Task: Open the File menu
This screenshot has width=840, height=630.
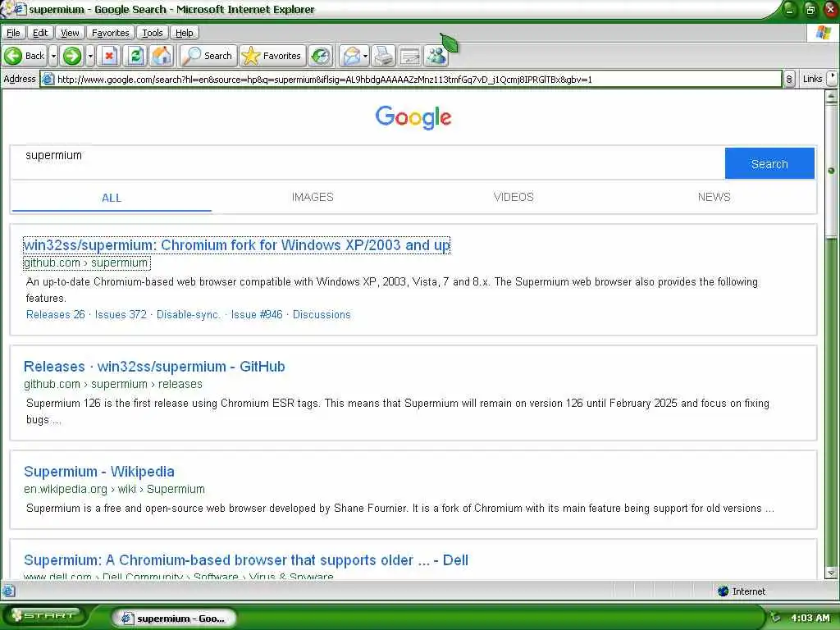Action: (13, 33)
